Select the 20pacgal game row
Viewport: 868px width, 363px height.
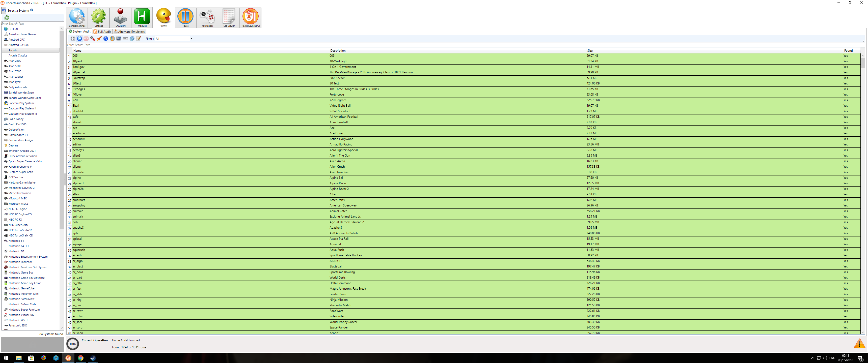[x=466, y=72]
